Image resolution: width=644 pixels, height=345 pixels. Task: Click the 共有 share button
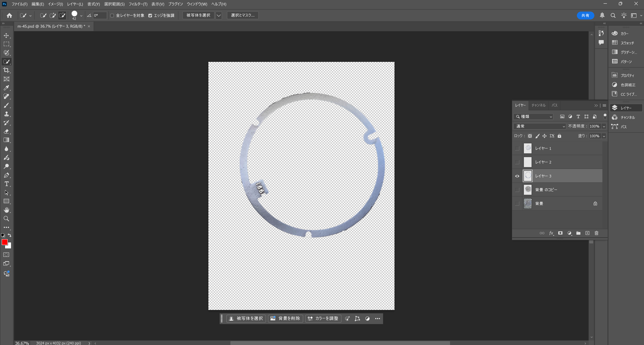click(x=585, y=15)
